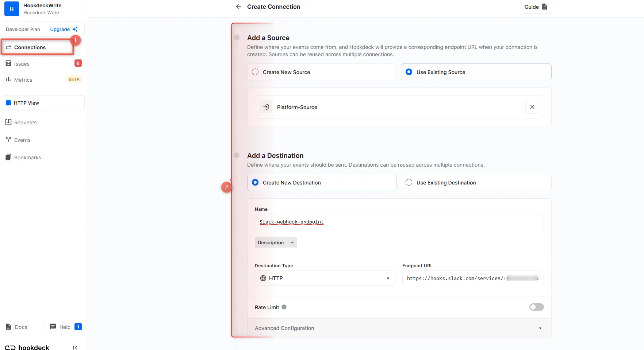
Task: Click the Help chat bubble icon
Action: tap(53, 327)
